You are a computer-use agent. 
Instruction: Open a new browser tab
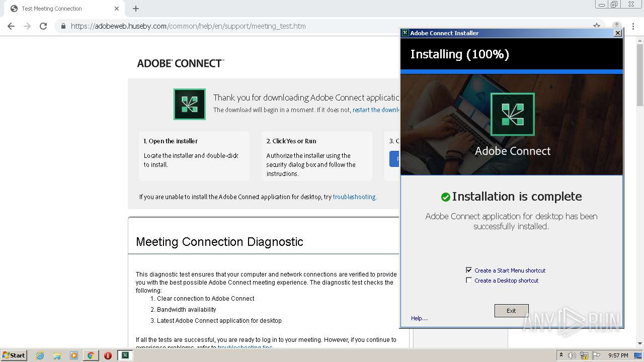click(136, 9)
